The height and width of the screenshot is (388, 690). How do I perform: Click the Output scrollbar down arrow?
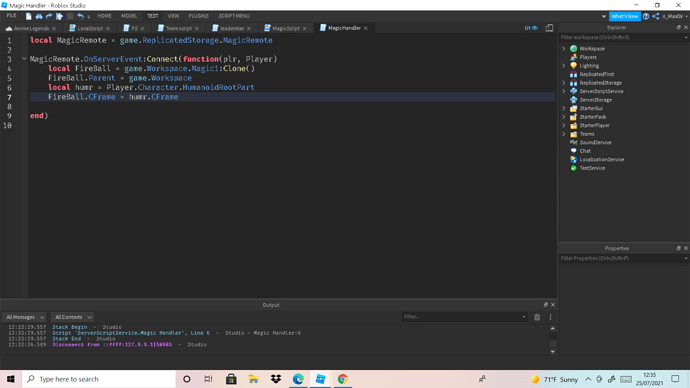(553, 351)
